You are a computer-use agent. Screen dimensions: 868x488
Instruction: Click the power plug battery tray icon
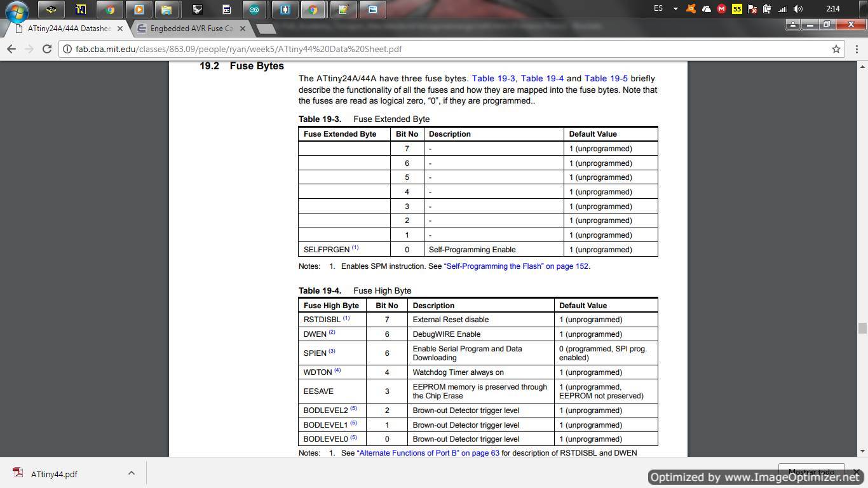pyautogui.click(x=768, y=9)
